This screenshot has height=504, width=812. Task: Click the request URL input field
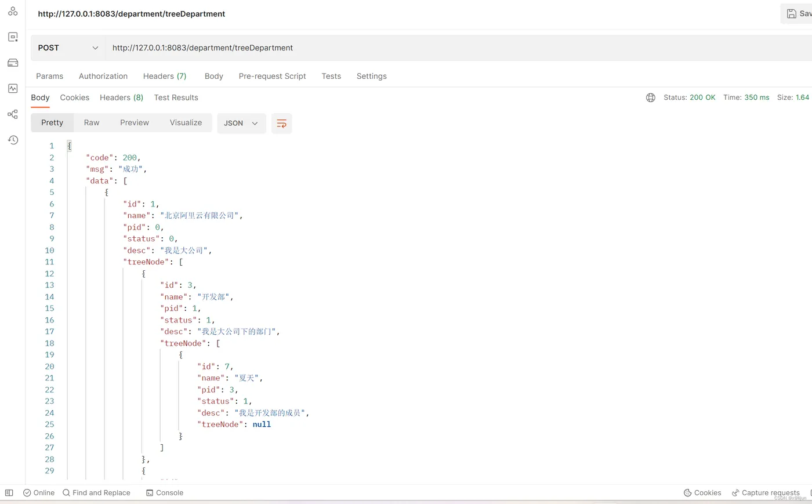point(458,48)
